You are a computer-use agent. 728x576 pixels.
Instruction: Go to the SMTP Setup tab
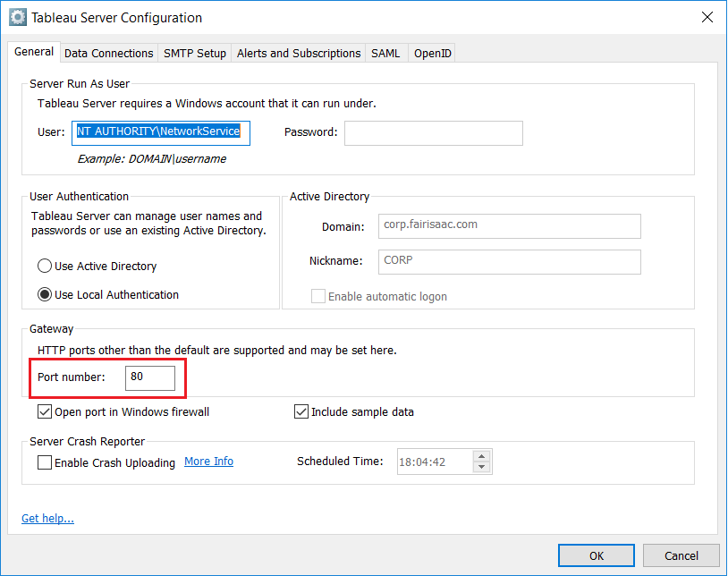click(x=195, y=54)
